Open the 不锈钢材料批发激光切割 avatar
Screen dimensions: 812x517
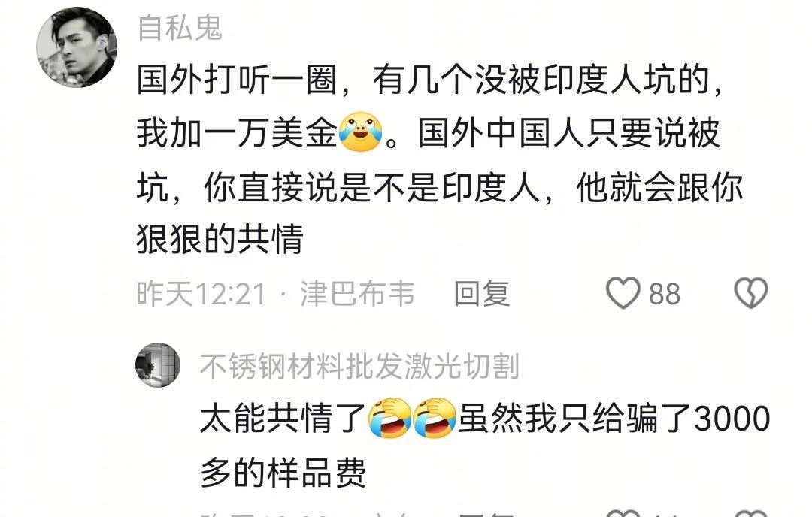pos(157,365)
